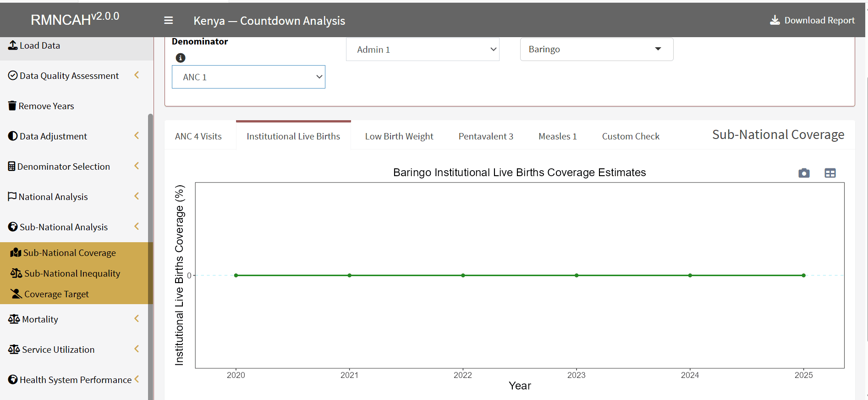Expand Data Quality Assessment chevron
868x400 pixels.
[137, 75]
